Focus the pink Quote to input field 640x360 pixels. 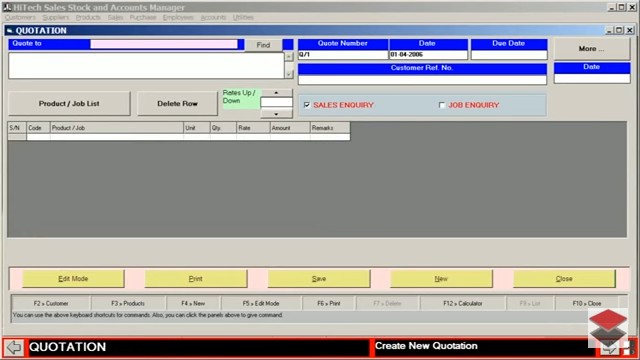pos(164,44)
